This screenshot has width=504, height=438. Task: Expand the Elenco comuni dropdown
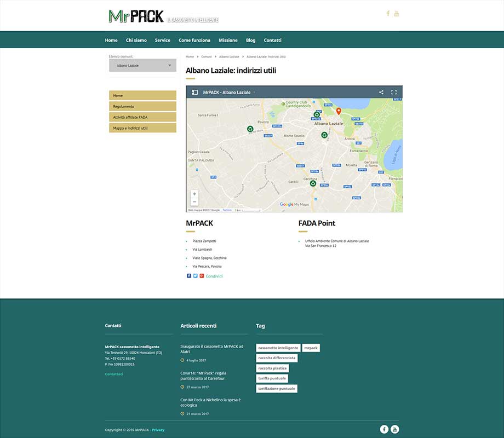click(x=143, y=65)
